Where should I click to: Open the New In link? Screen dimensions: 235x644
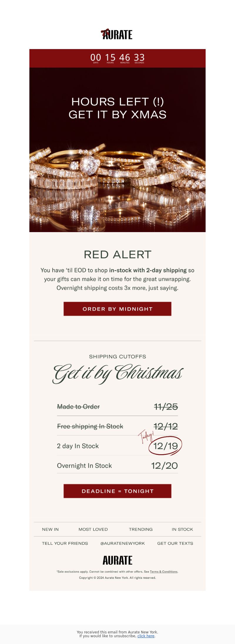point(50,529)
